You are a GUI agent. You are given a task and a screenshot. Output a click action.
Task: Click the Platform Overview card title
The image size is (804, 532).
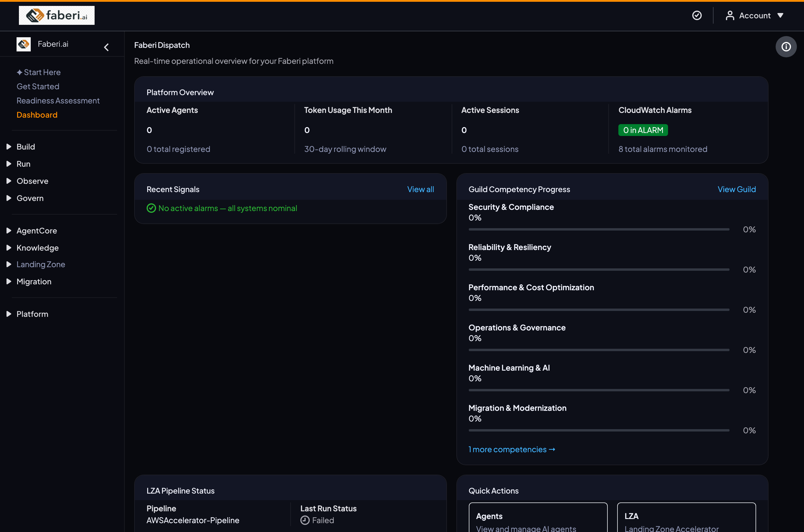(180, 92)
